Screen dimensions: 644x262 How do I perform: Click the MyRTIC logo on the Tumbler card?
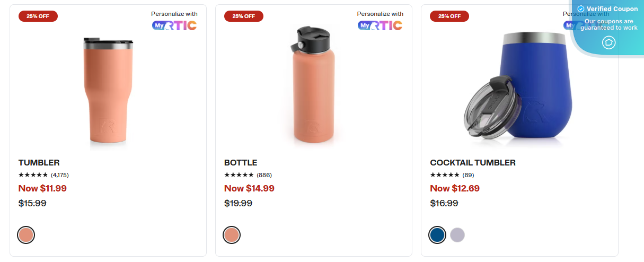click(174, 25)
